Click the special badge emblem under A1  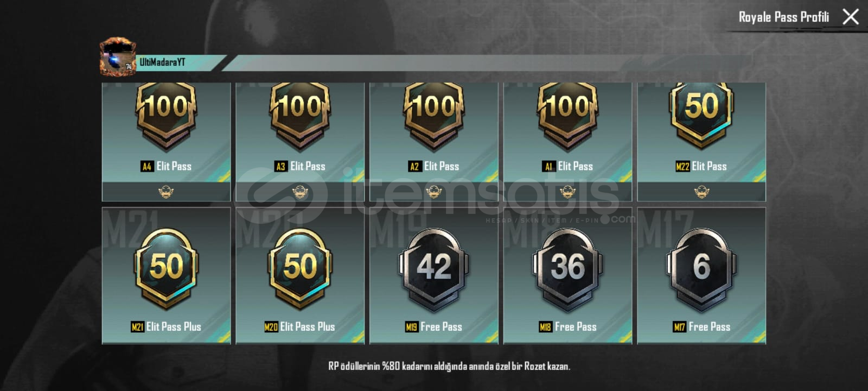567,192
